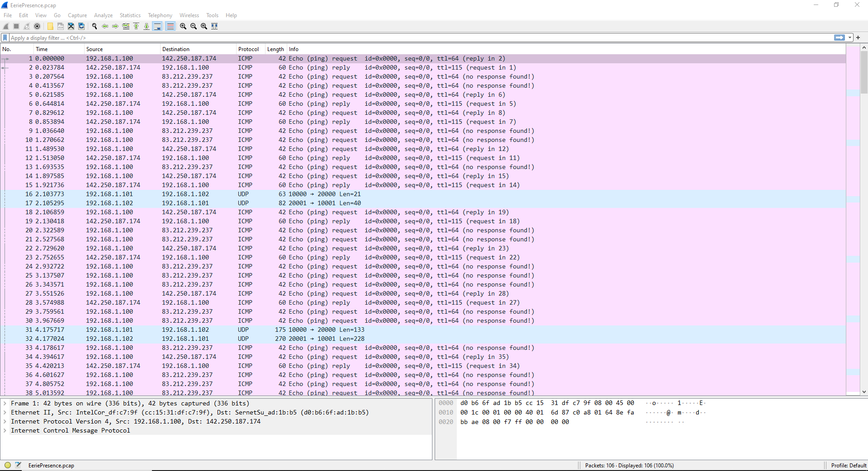868x471 pixels.
Task: Click the Packets: 106 status text
Action: pos(629,465)
